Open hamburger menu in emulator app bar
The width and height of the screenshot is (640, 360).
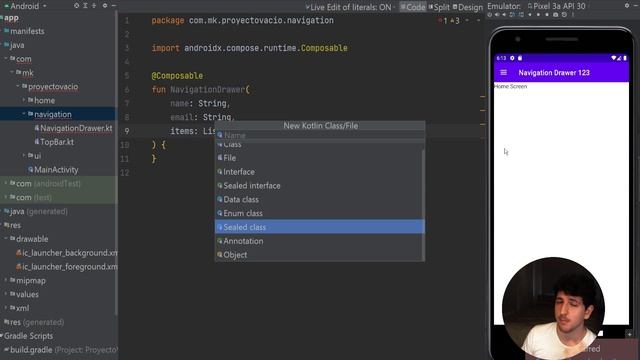[x=503, y=73]
